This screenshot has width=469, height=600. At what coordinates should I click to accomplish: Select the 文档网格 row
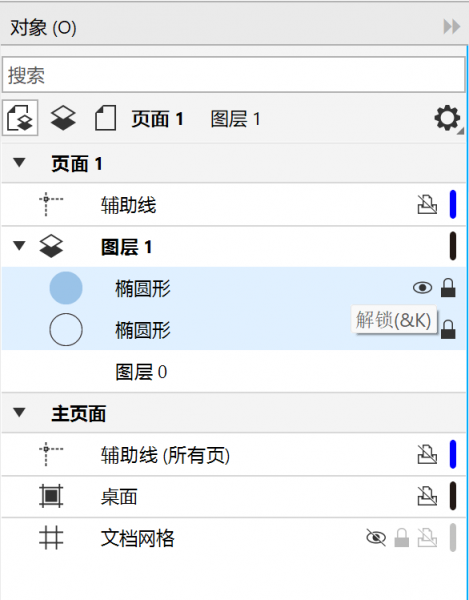(x=234, y=538)
